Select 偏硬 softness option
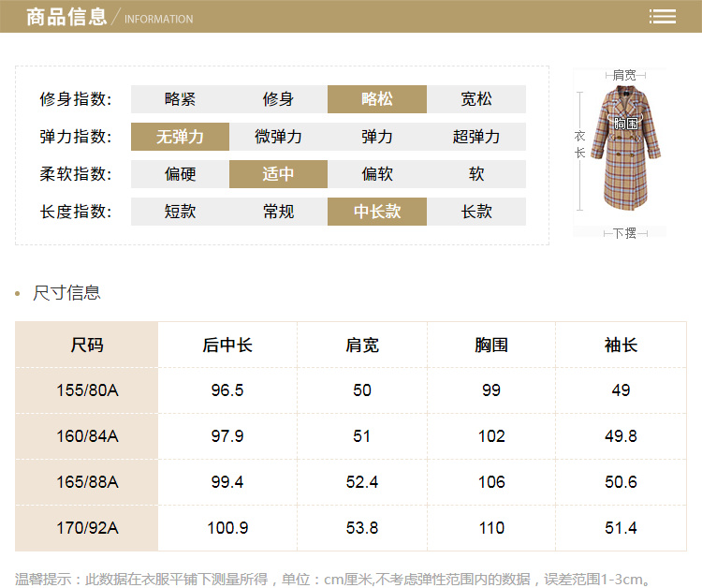Viewport: 702px width, 588px height. pyautogui.click(x=180, y=174)
